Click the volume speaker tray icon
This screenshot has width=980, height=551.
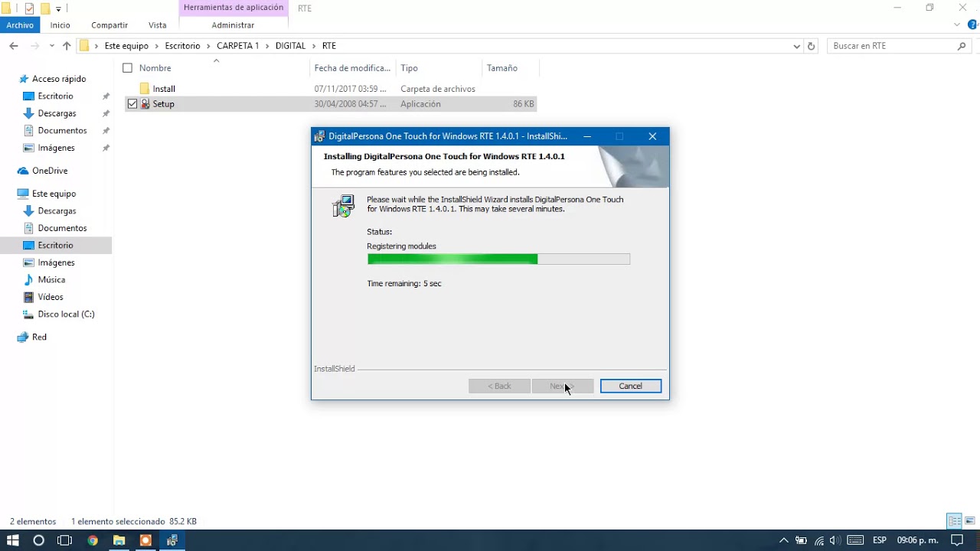(835, 540)
